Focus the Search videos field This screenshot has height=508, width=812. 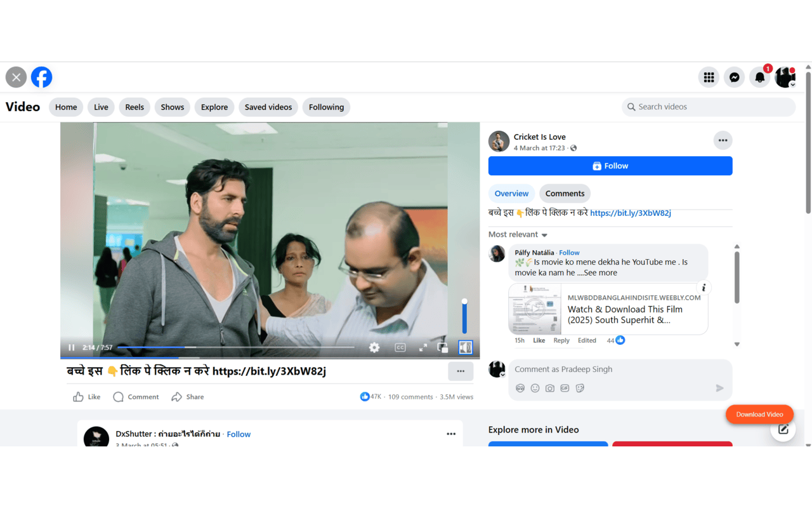[709, 107]
